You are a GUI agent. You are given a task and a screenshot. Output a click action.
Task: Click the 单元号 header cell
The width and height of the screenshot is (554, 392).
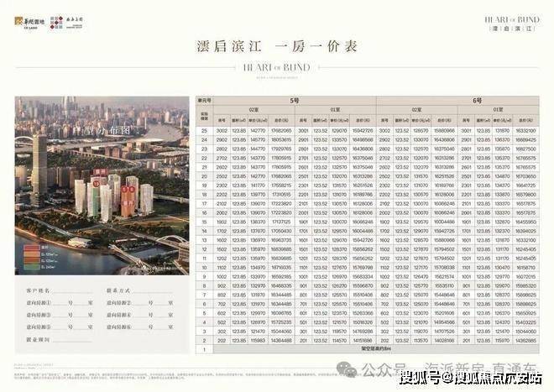point(205,101)
